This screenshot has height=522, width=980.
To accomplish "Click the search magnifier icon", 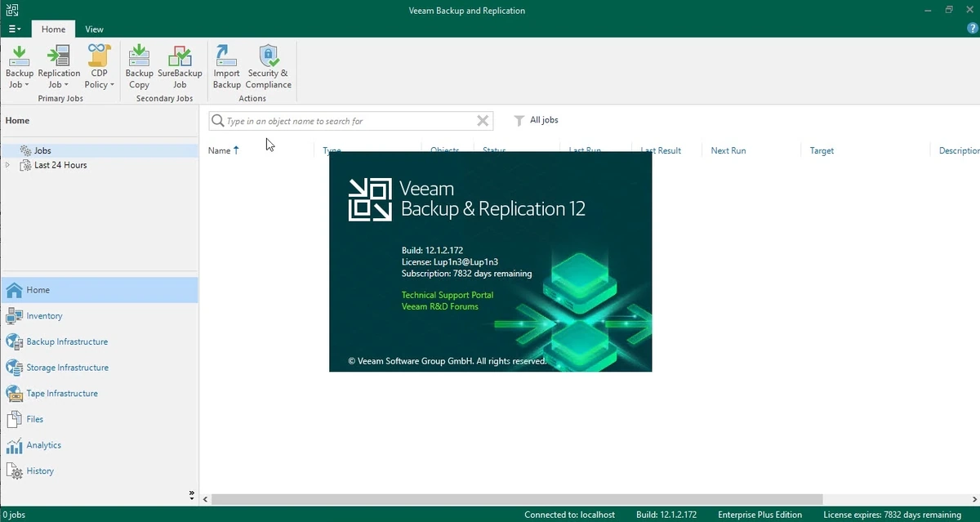I will click(x=218, y=121).
